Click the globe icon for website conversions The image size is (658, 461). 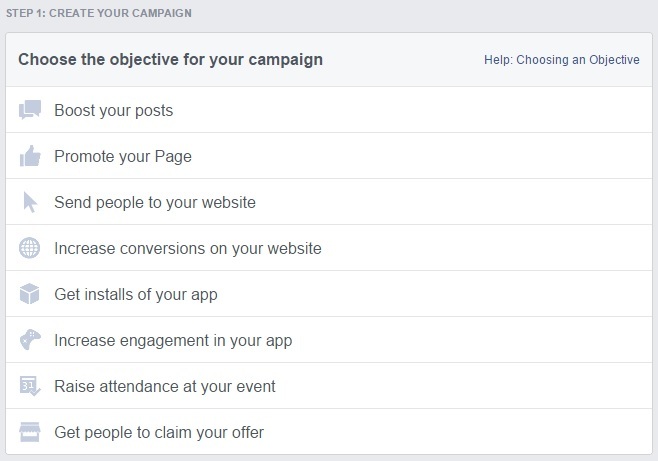click(29, 248)
